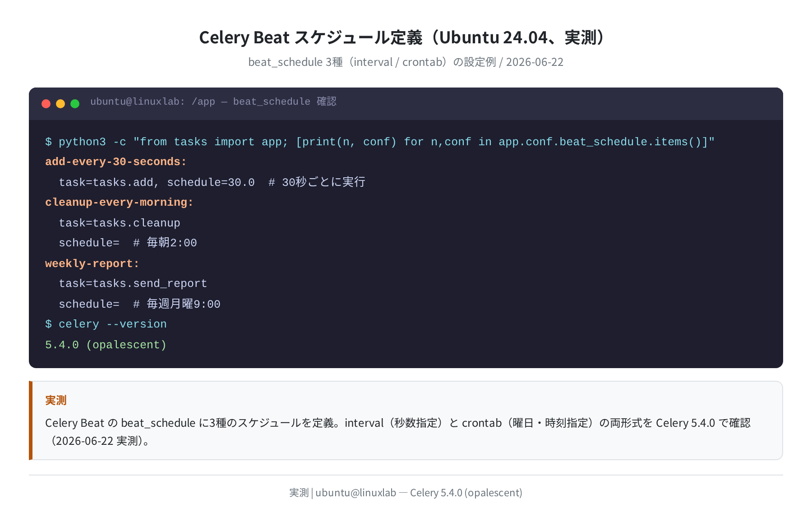Click terminal title 'ubuntu@linuxlab: /app — beat_schedule 確認'
This screenshot has height=517, width=812.
(x=213, y=102)
